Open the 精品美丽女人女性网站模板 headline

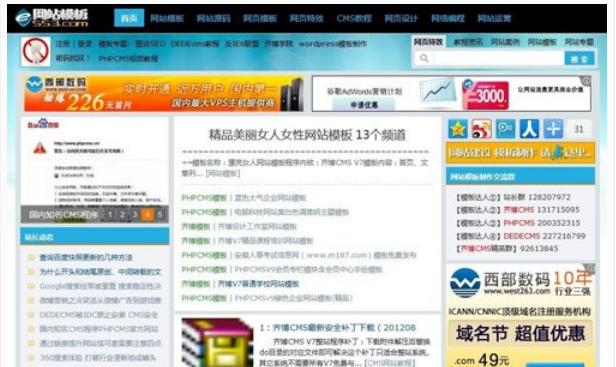pos(307,135)
